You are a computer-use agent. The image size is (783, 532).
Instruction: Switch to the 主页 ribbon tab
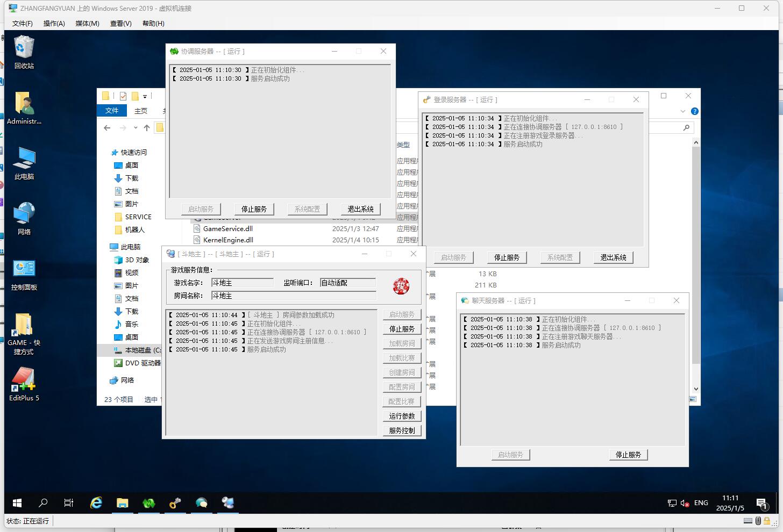point(141,111)
